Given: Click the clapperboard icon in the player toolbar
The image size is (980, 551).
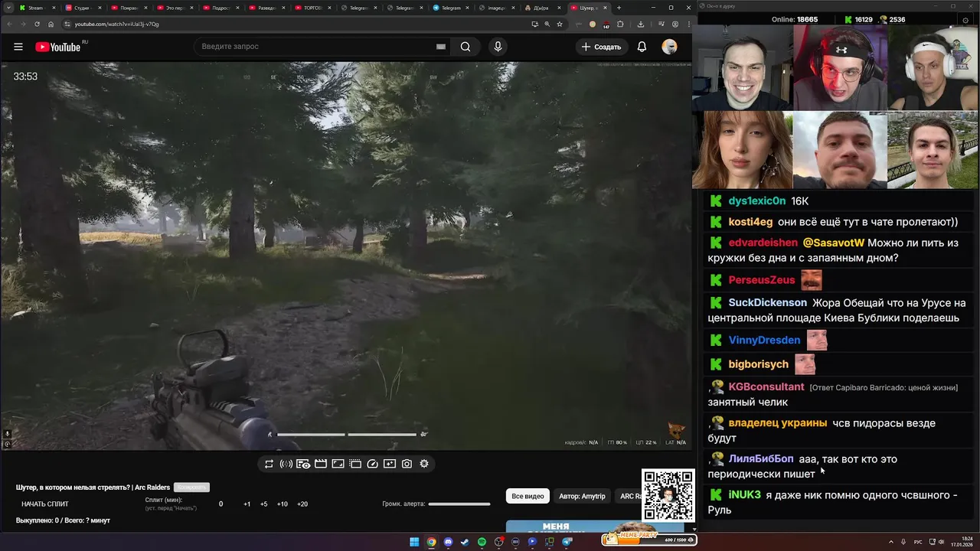Looking at the screenshot, I should pos(321,464).
